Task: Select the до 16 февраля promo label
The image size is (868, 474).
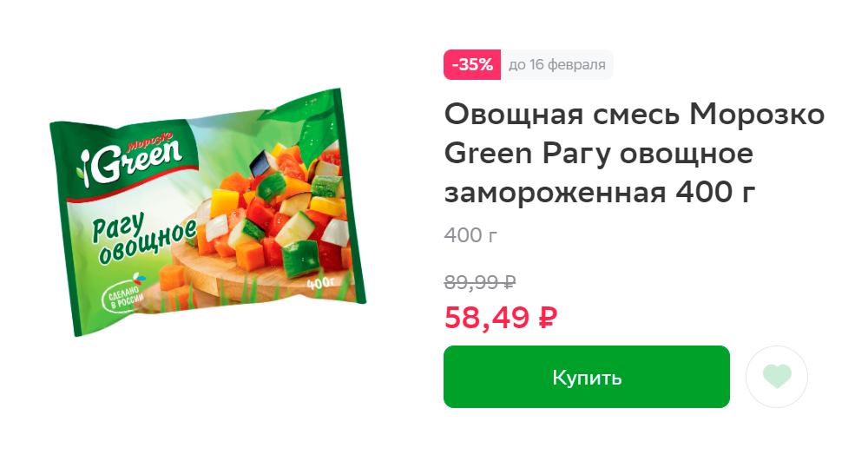Action: [x=557, y=65]
